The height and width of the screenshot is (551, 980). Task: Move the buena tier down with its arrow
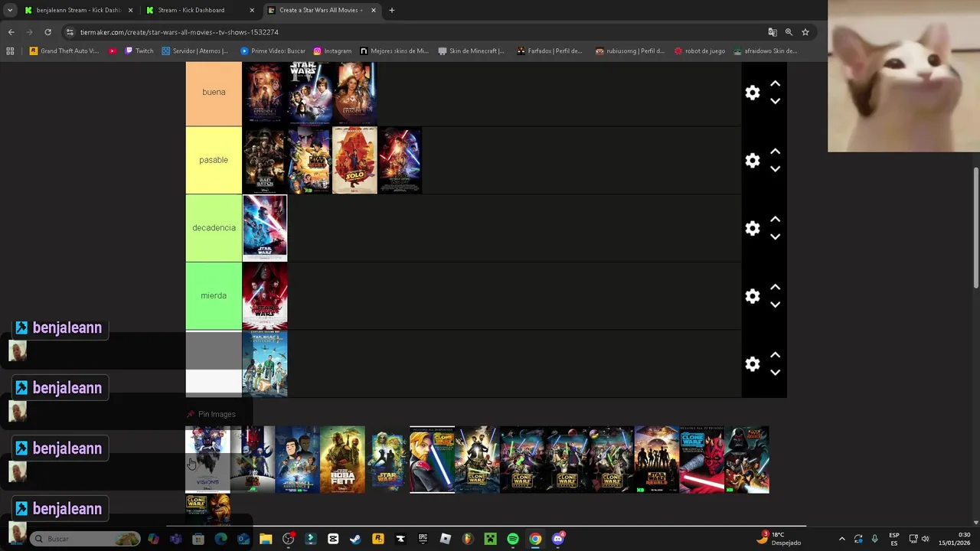pyautogui.click(x=775, y=101)
